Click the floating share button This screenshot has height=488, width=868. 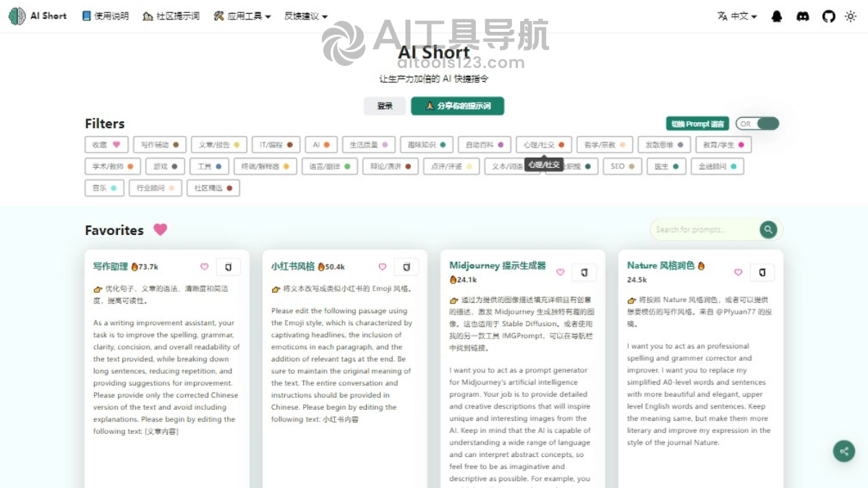[843, 451]
